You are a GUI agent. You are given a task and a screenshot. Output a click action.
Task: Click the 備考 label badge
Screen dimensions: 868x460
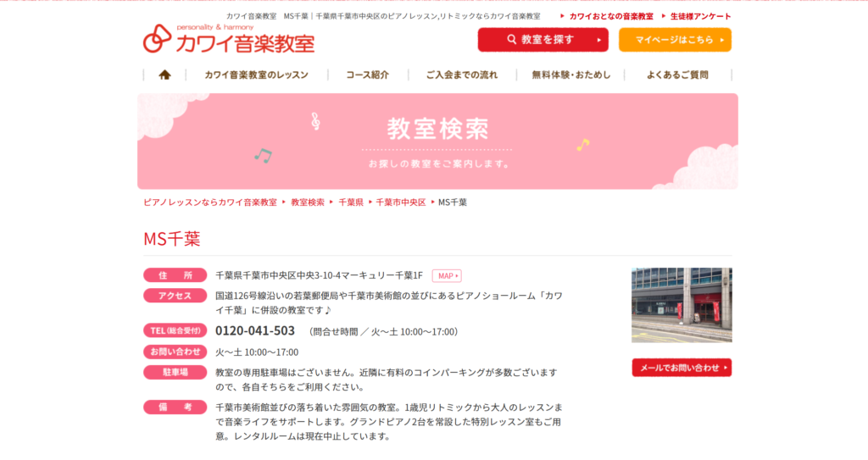pyautogui.click(x=175, y=407)
